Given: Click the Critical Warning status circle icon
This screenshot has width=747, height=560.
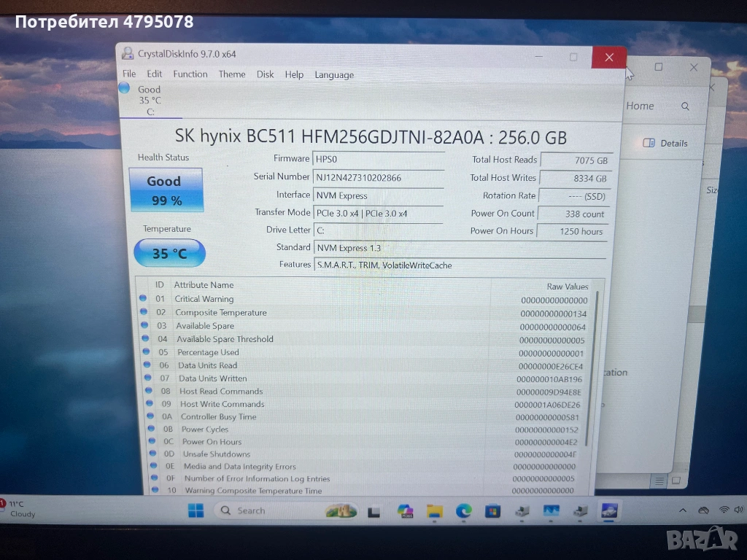Looking at the screenshot, I should pos(143,298).
